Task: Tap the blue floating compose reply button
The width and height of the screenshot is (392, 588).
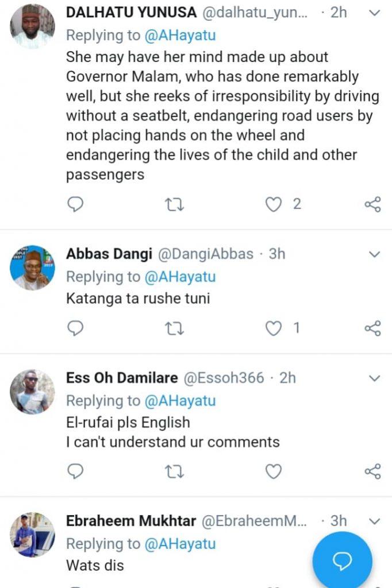Action: pyautogui.click(x=343, y=561)
